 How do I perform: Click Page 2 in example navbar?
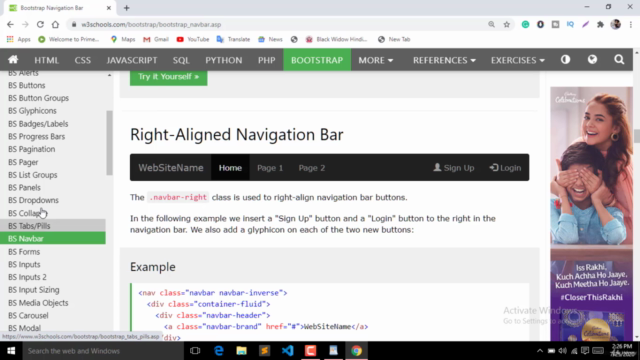pyautogui.click(x=312, y=168)
